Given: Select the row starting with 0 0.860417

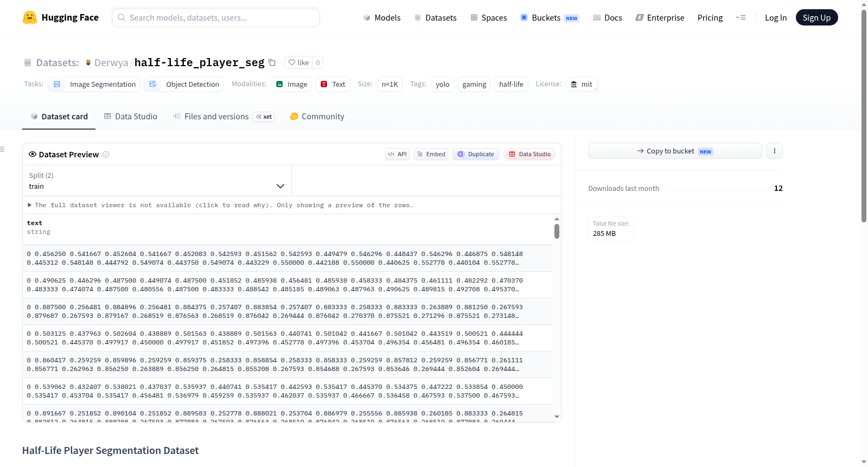Looking at the screenshot, I should point(288,364).
